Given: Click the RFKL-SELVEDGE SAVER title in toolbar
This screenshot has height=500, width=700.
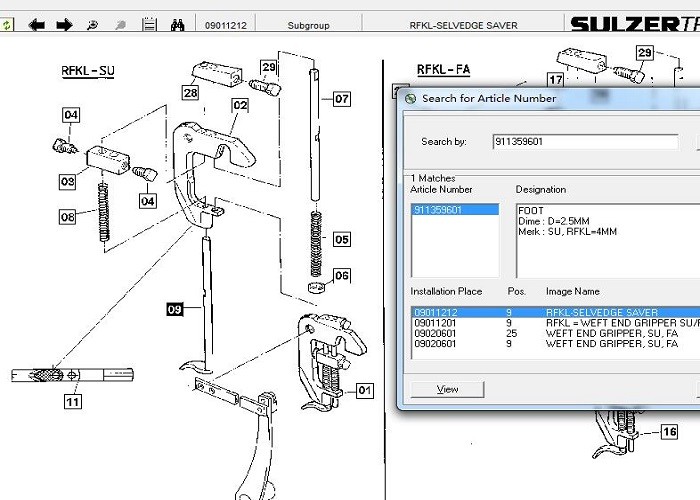Looking at the screenshot, I should pos(463,25).
